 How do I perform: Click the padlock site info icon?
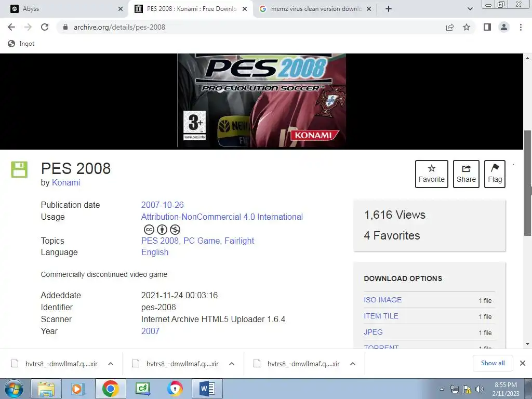coord(65,27)
